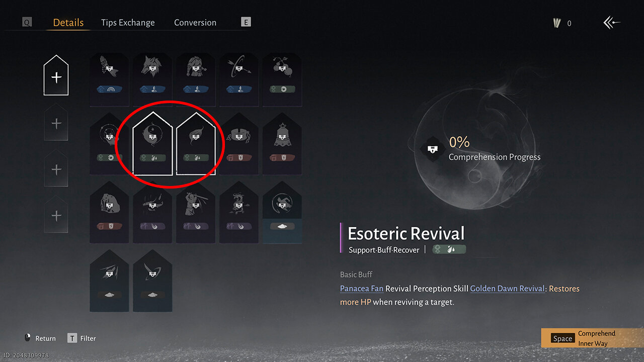Open the Conversion tab

(x=195, y=23)
